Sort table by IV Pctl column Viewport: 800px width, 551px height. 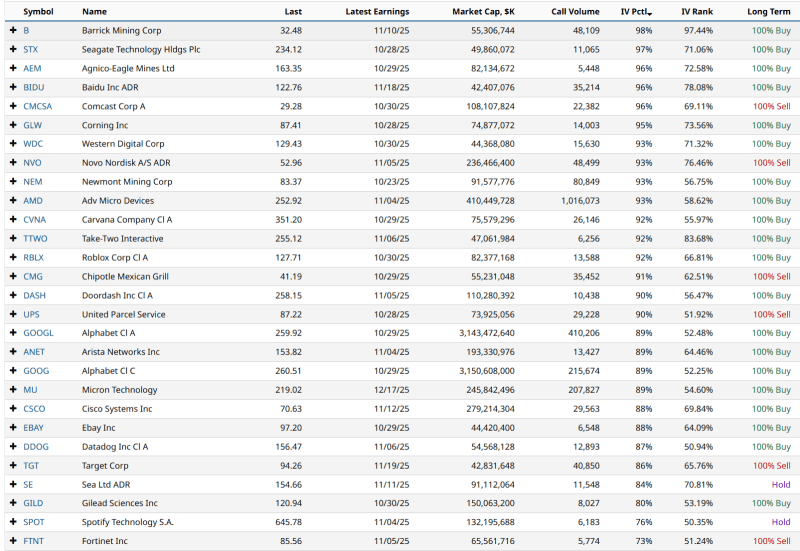pyautogui.click(x=634, y=12)
